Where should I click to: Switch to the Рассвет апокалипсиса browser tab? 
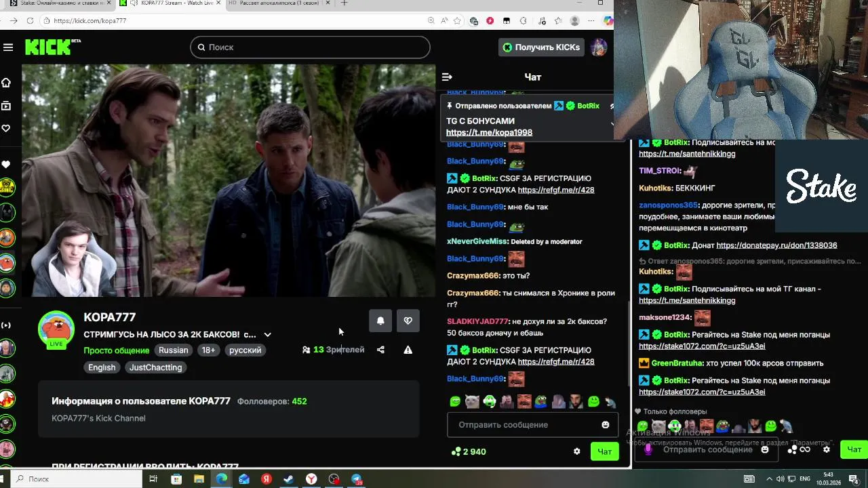tap(278, 3)
